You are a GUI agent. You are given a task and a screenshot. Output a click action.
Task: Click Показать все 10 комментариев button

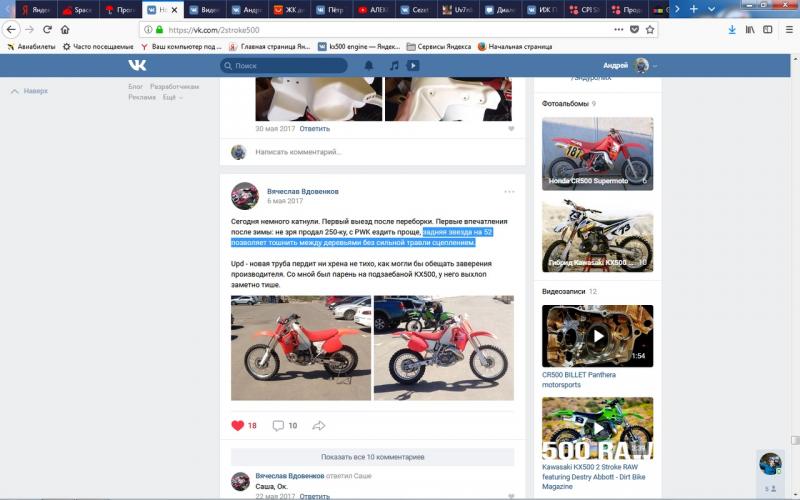[x=372, y=457]
